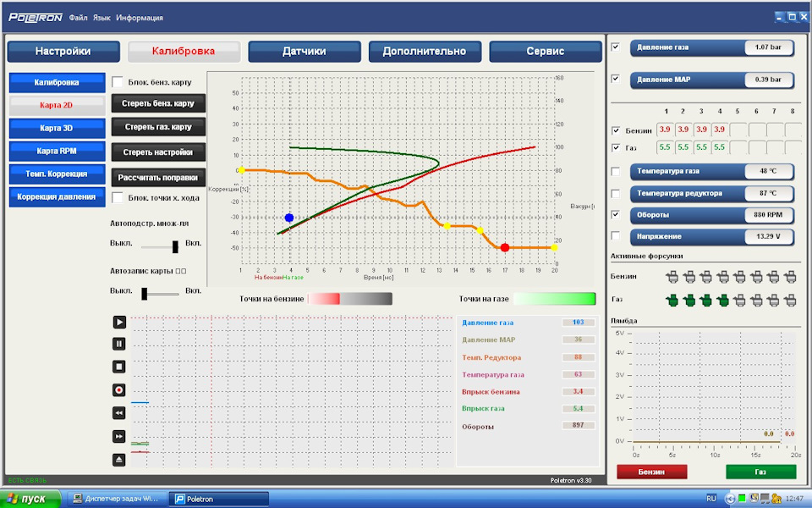Open Коррекция давления section

[x=57, y=197]
